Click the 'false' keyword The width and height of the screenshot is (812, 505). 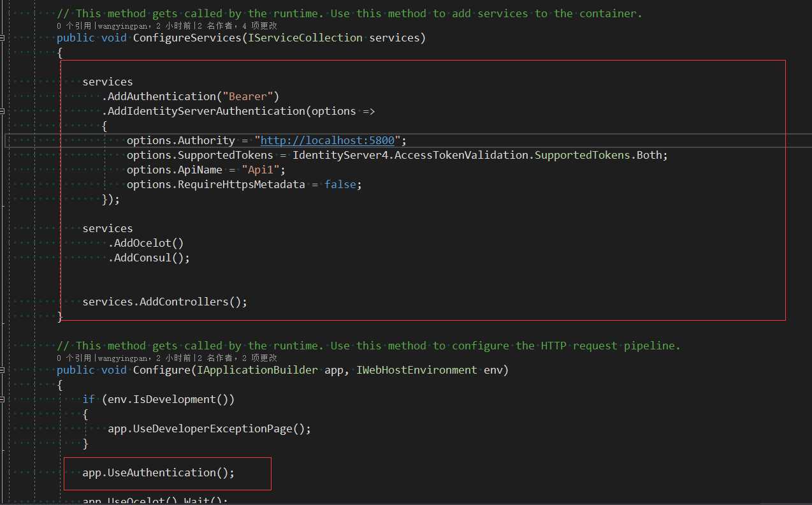click(x=340, y=184)
